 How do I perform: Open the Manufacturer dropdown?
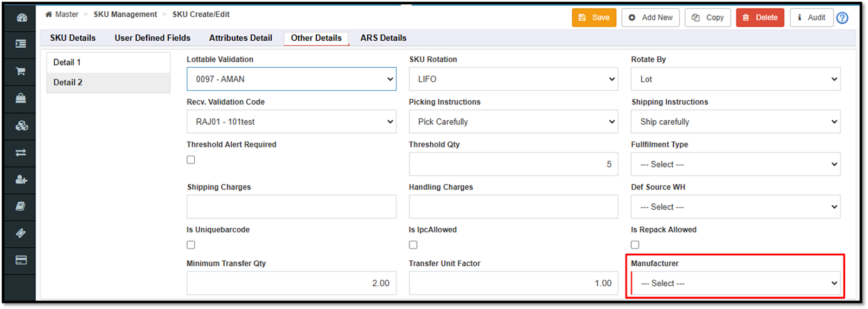pos(736,284)
